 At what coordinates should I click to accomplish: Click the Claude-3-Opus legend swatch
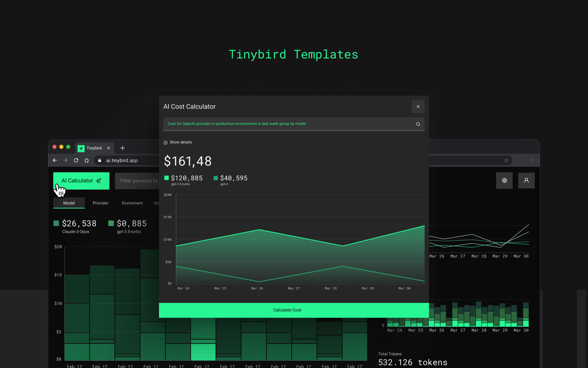56,223
